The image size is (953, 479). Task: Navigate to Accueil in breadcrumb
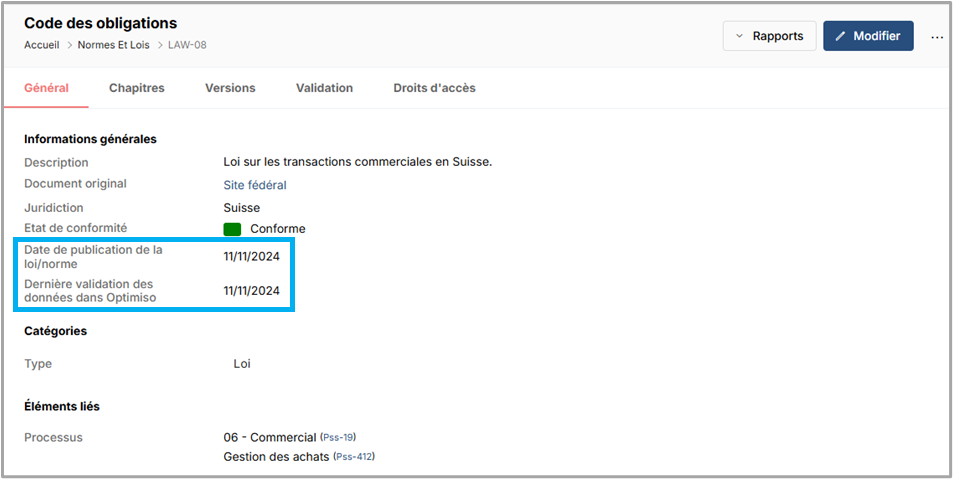point(44,45)
